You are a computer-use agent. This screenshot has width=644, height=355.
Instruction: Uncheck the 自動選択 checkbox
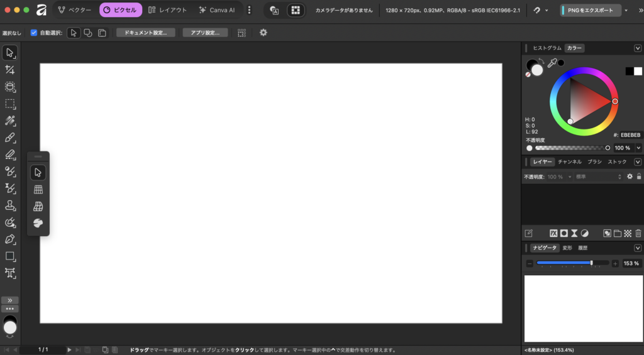coord(34,33)
